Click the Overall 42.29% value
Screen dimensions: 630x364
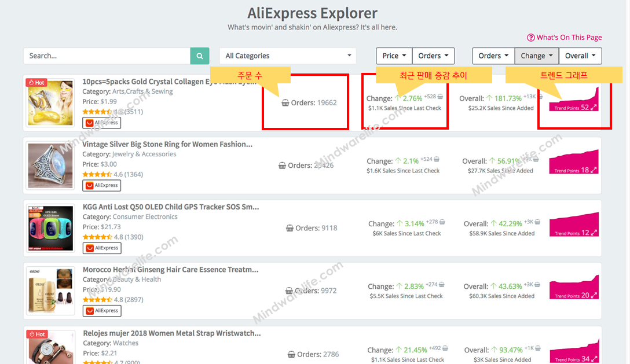click(510, 224)
